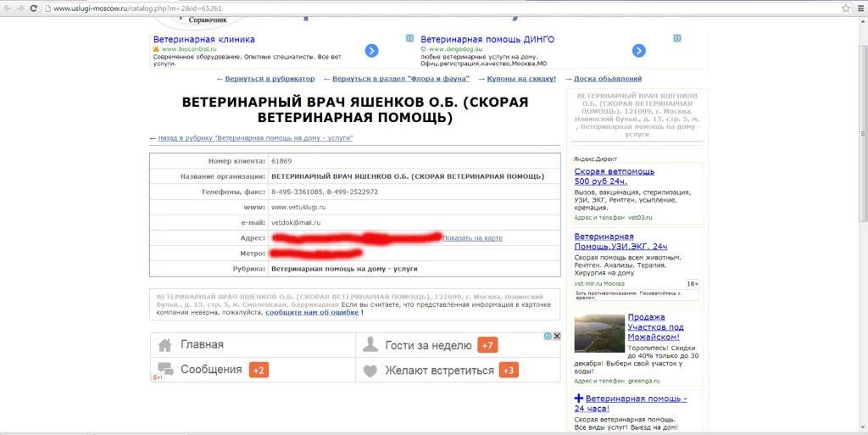The height and width of the screenshot is (435, 868).
Task: Bookmark the page with the star icon
Action: (846, 8)
